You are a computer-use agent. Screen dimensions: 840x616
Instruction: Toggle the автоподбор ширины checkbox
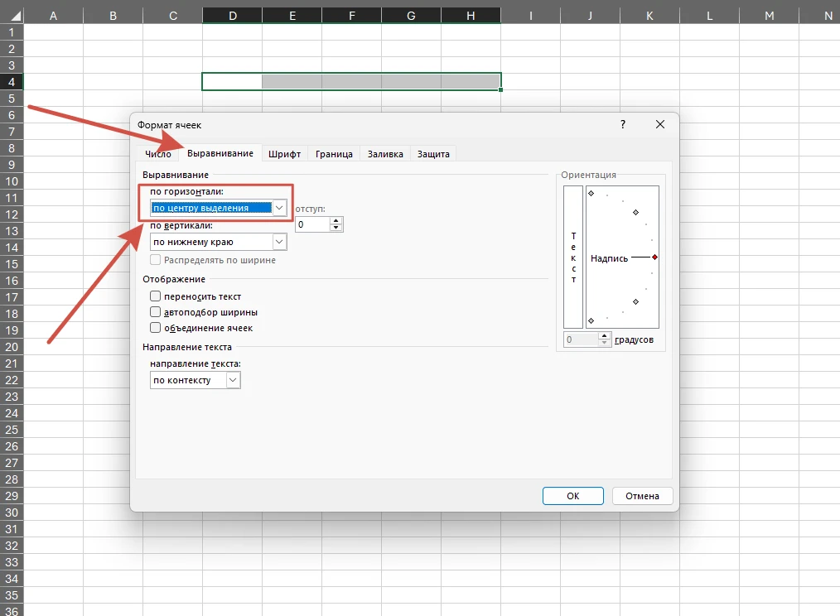tap(156, 312)
